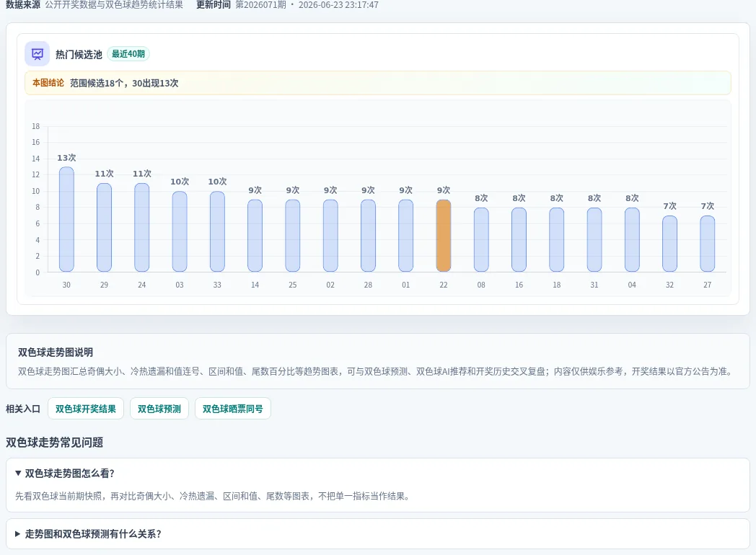This screenshot has width=756, height=555.
Task: Click the bar for number 18
Action: tap(556, 240)
